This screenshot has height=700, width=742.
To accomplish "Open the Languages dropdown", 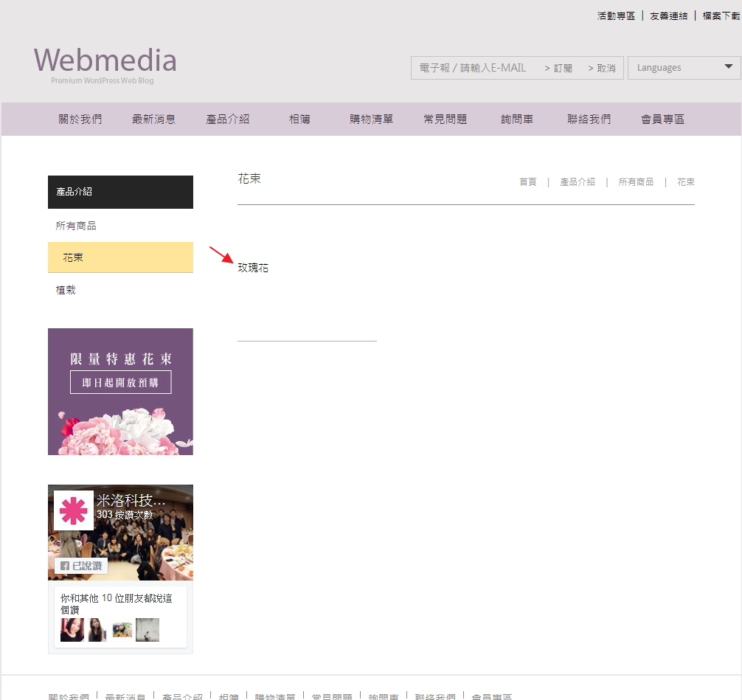I will tap(684, 68).
